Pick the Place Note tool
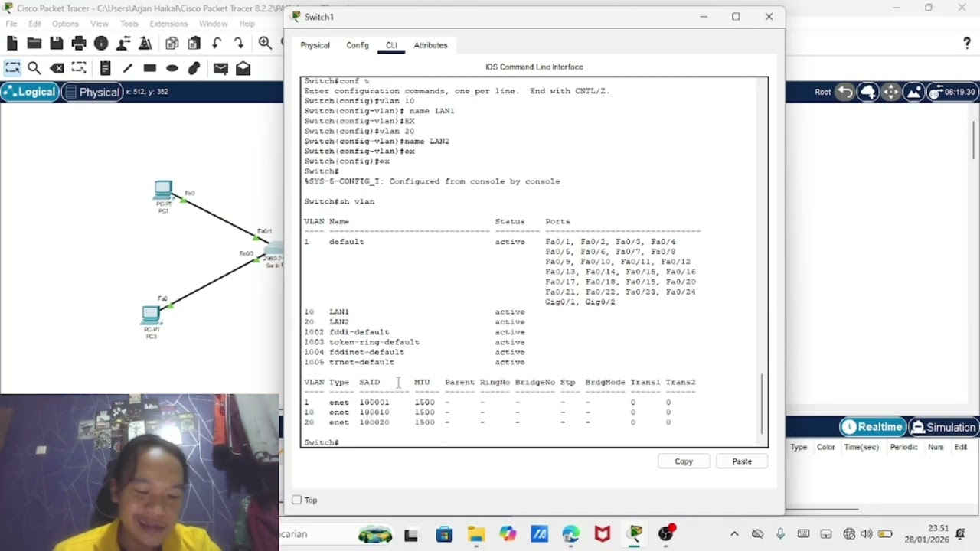Image resolution: width=980 pixels, height=551 pixels. 106,68
